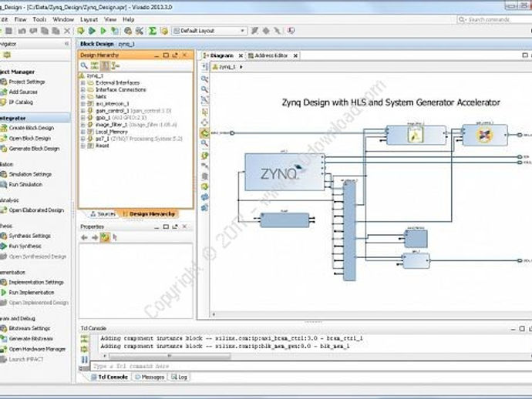Select gpio_1 in the Design Hierarchy
Screen dimensions: 532x399
coord(103,118)
